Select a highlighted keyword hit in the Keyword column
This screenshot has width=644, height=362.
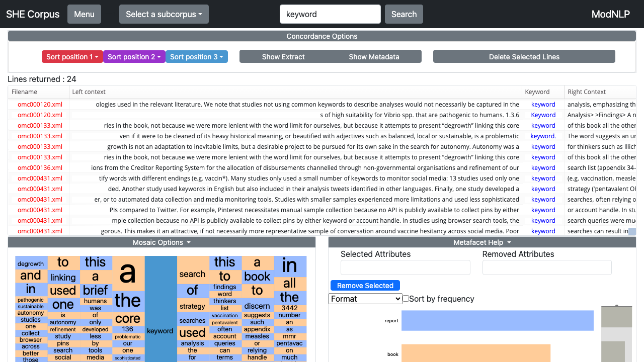pos(543,104)
